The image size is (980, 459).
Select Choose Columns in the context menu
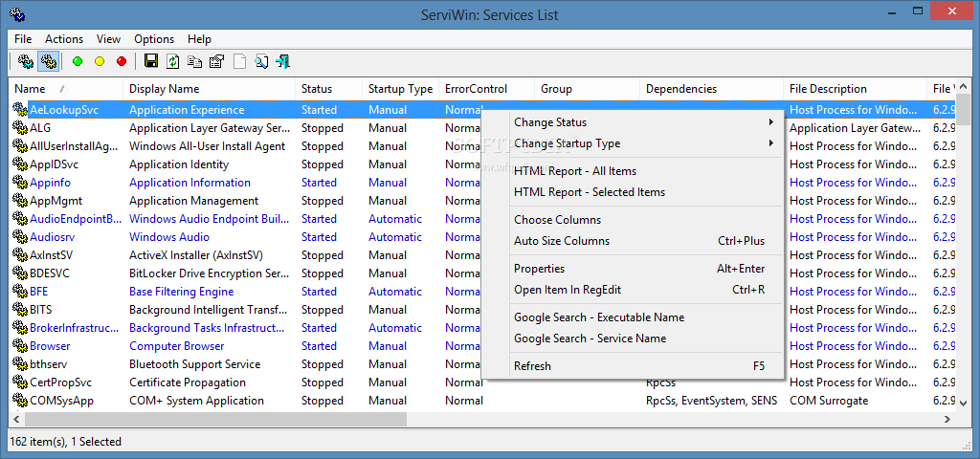(x=633, y=220)
